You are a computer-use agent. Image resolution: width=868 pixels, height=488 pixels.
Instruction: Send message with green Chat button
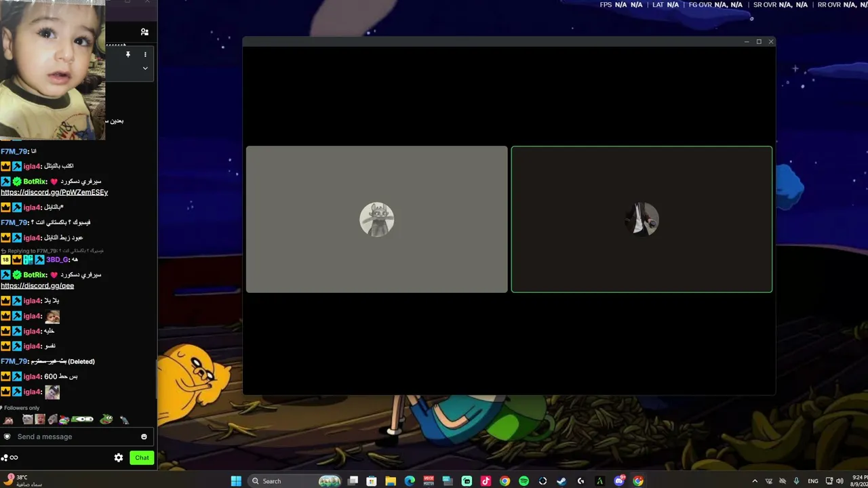[x=142, y=457]
